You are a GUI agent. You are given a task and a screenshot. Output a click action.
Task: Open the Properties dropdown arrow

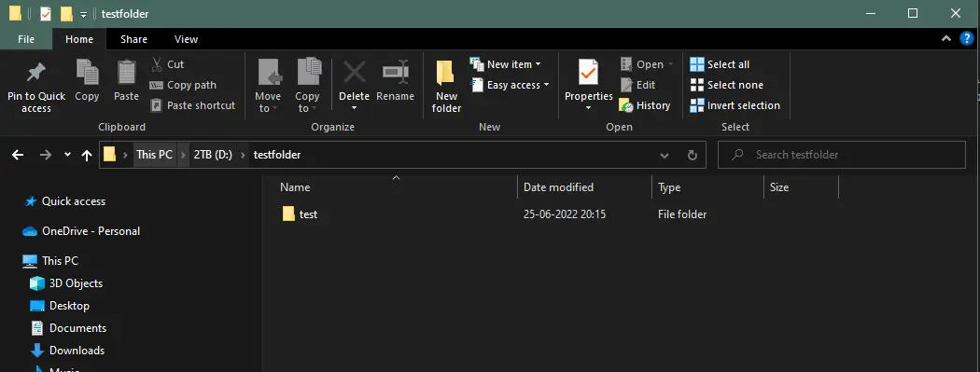pyautogui.click(x=588, y=108)
